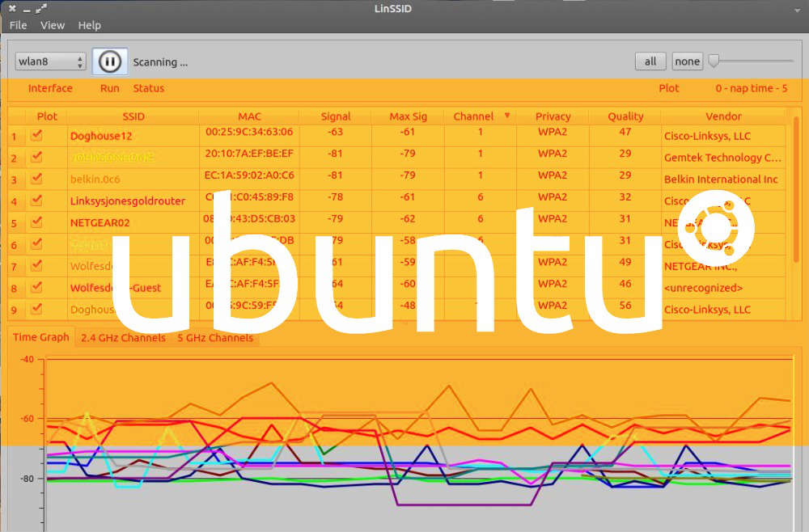Toggle plot checkbox in row 6

[36, 244]
